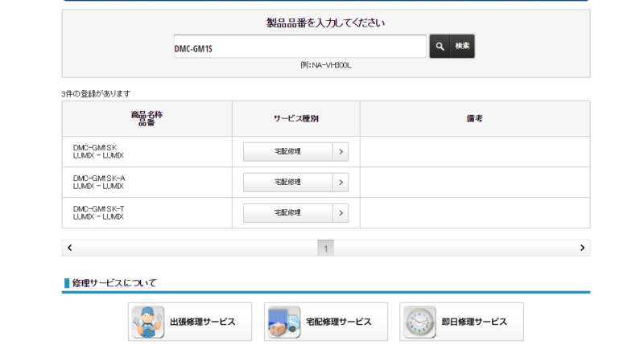Open 宅配修理サービス link
The height and width of the screenshot is (345, 644).
pos(326,322)
